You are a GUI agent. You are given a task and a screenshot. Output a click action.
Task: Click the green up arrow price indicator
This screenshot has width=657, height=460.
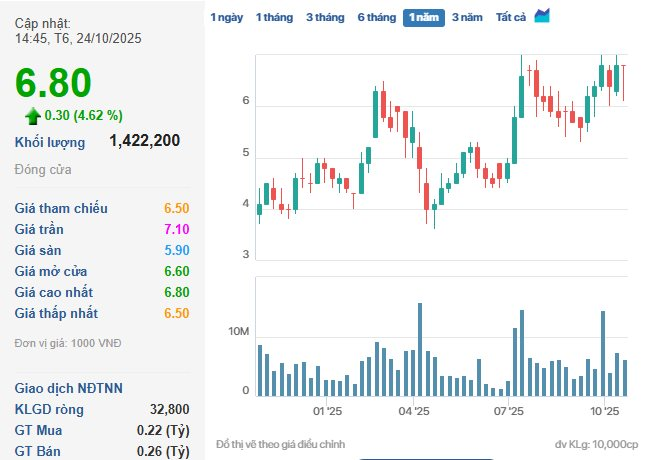click(x=32, y=115)
